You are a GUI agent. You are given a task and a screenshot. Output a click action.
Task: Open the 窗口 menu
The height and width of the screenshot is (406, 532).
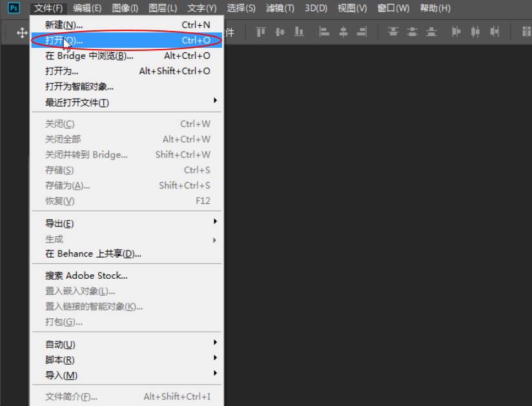[x=393, y=8]
